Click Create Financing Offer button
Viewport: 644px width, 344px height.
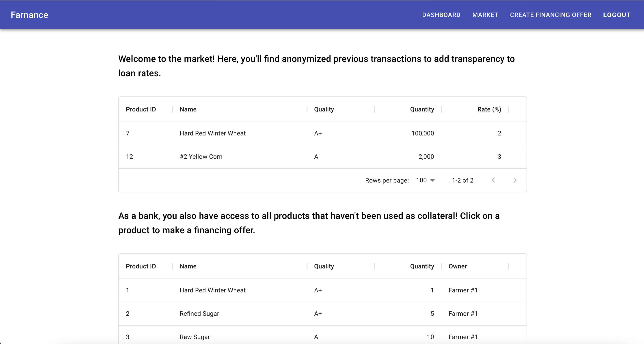coord(551,15)
